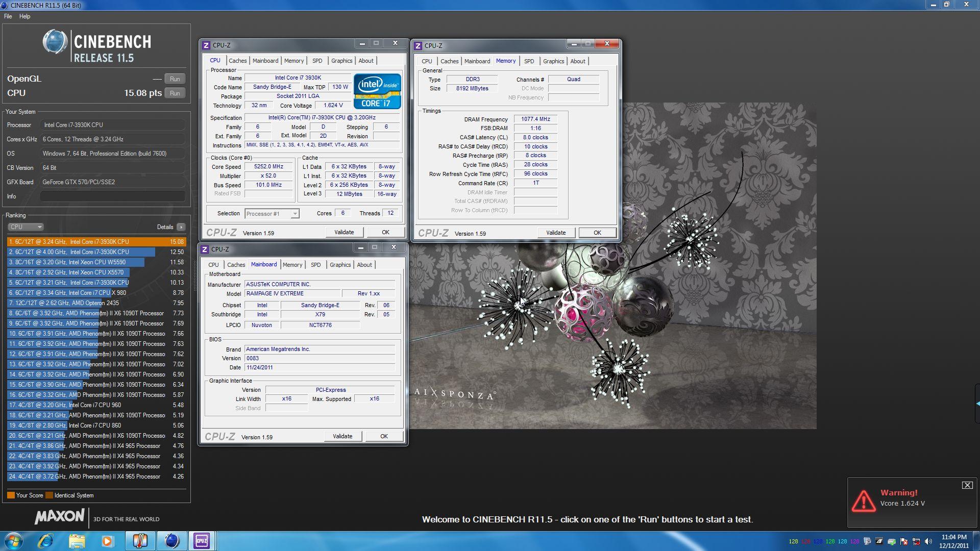Close the Vcore warning popup
Image resolution: width=980 pixels, height=551 pixels.
click(967, 485)
